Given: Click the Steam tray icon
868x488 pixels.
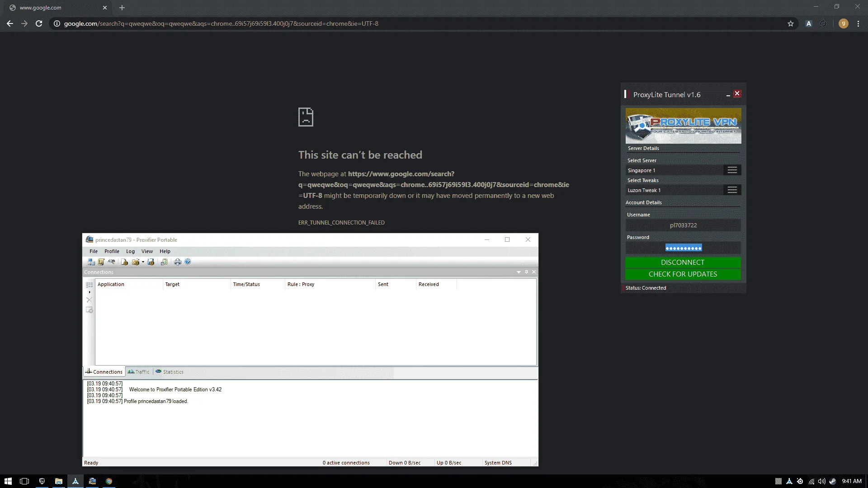Looking at the screenshot, I should (x=832, y=481).
